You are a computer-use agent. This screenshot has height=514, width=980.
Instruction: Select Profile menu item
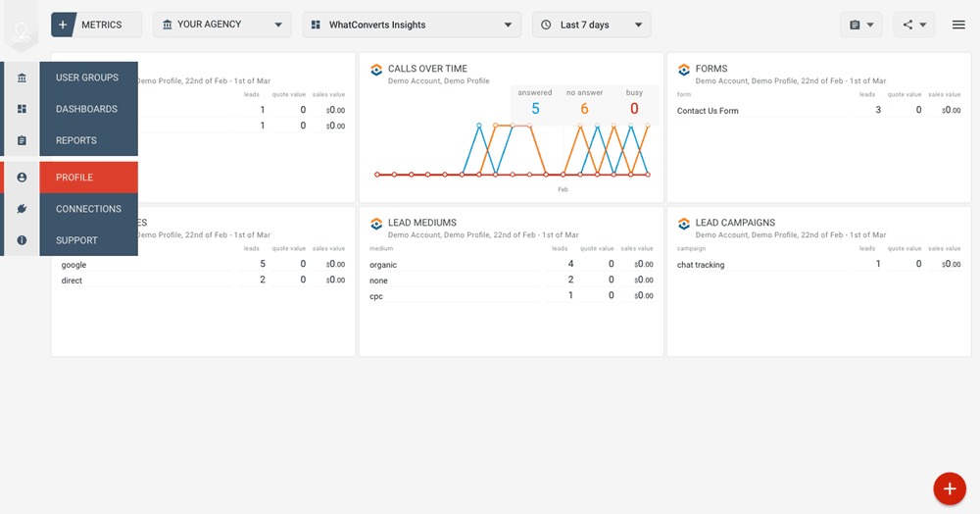(x=89, y=178)
